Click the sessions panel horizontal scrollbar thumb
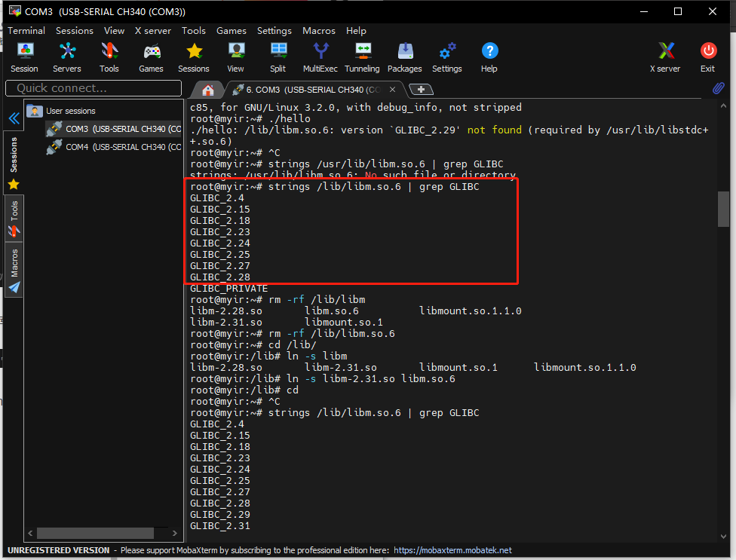 coord(95,534)
